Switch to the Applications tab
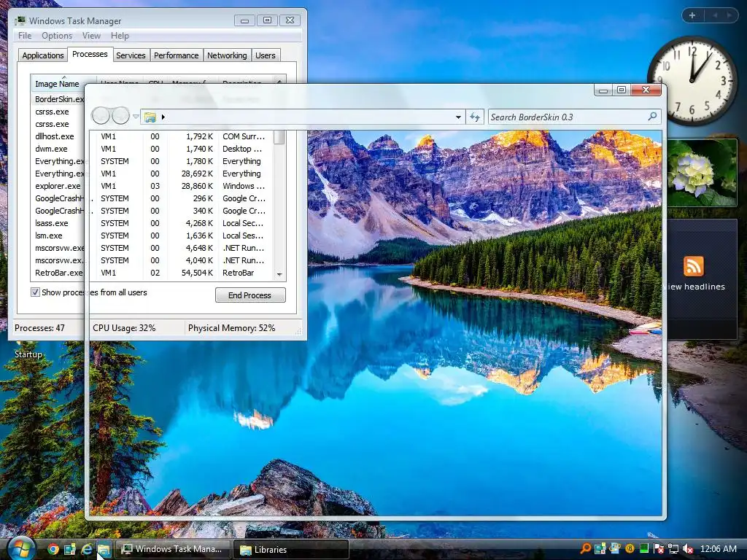Screen dimensions: 747x560 [43, 55]
